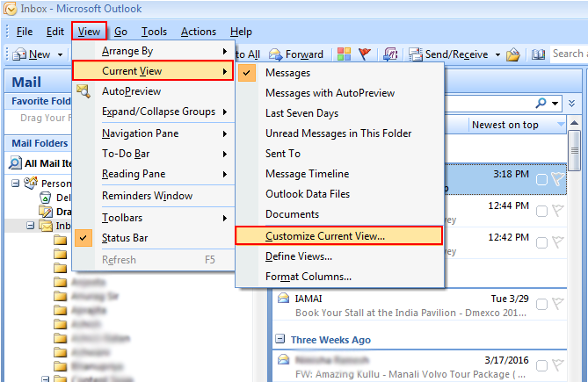Choose Outlook Data Files view
588x382 pixels.
(339, 194)
